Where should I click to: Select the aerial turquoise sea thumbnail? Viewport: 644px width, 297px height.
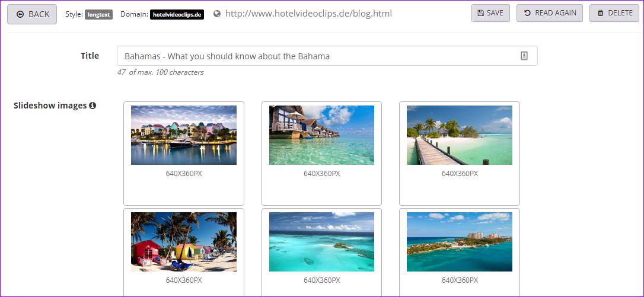click(321, 241)
